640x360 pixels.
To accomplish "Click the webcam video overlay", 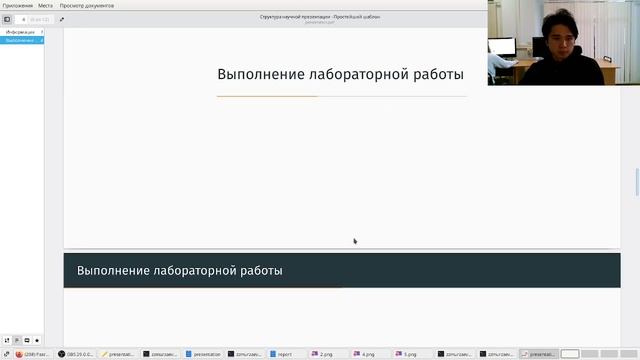I will 564,42.
